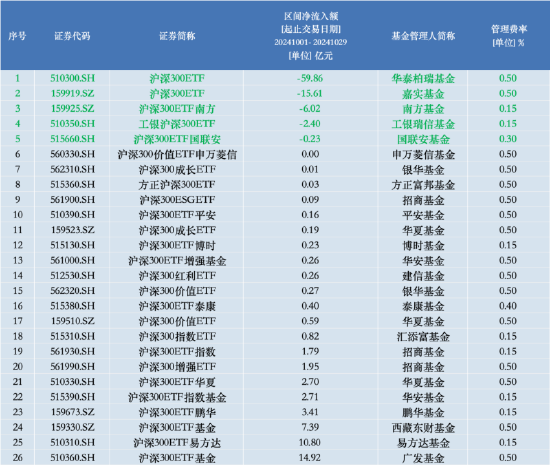Click the 建信基金 manager cell
Image resolution: width=550 pixels, height=465 pixels.
[x=423, y=276]
